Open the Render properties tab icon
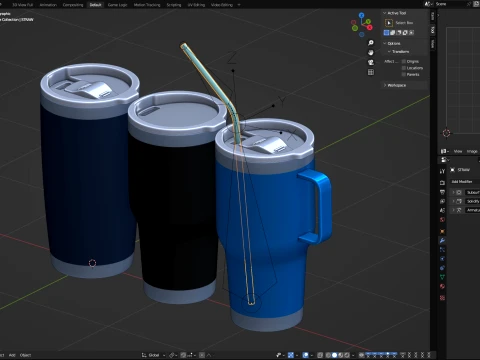This screenshot has height=360, width=480. [442, 183]
